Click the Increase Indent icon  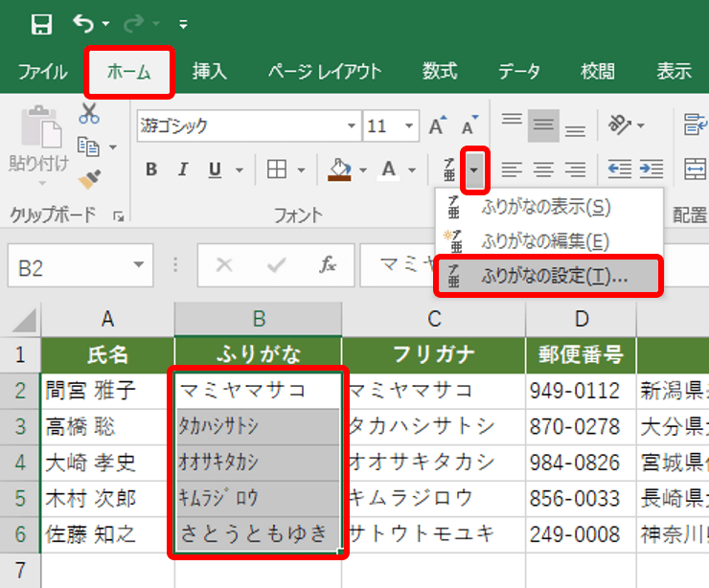click(652, 170)
